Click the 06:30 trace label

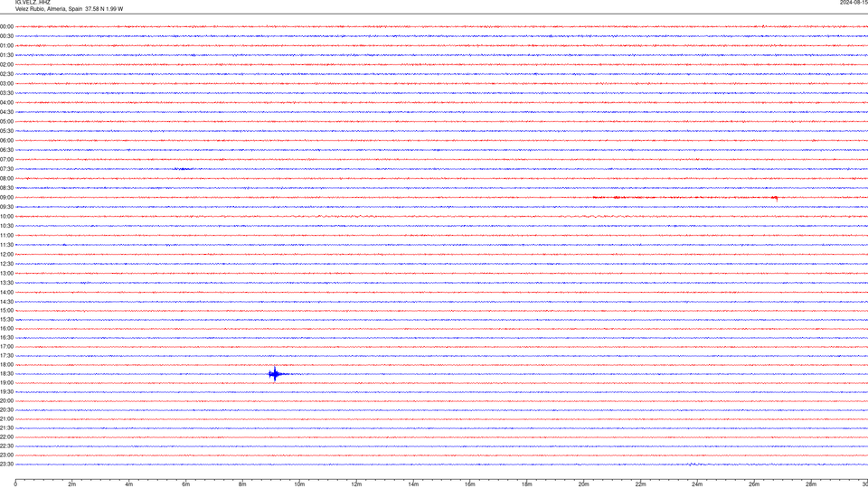(6, 150)
